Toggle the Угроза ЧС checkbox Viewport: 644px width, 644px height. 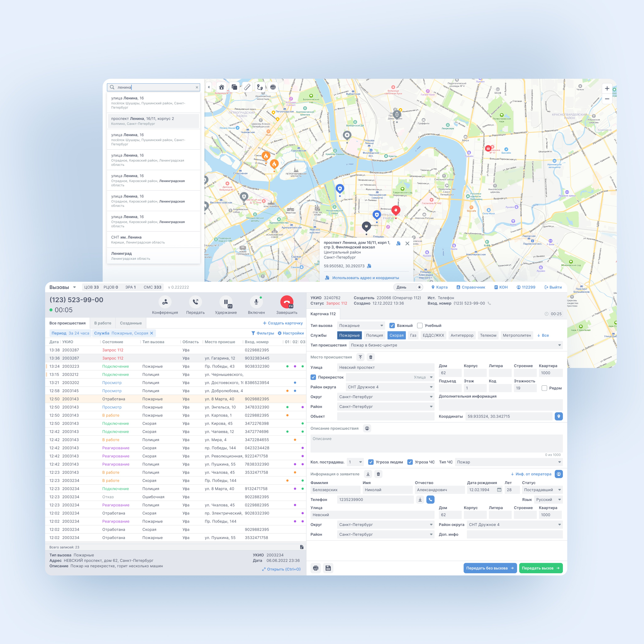pyautogui.click(x=410, y=462)
